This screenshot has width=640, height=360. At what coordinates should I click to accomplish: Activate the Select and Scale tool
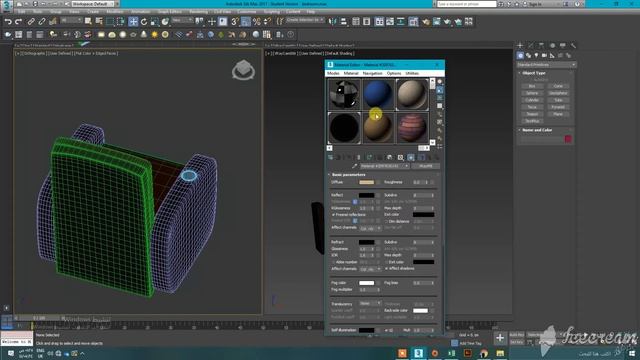pos(154,22)
